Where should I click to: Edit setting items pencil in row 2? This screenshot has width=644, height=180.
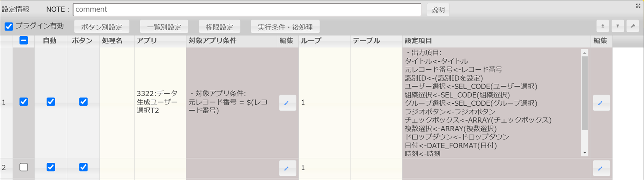pos(601,168)
